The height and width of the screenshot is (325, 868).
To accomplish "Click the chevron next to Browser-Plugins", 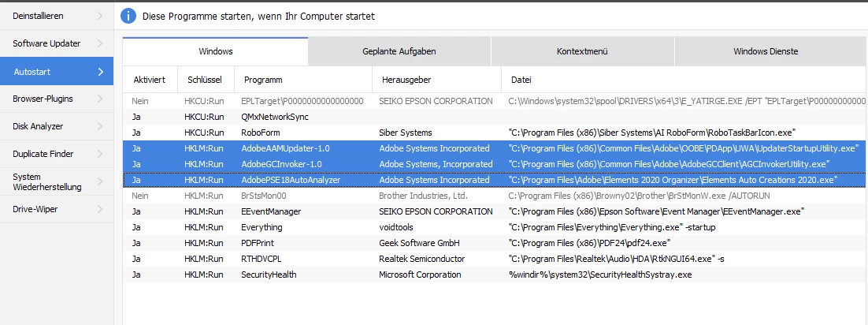I will pyautogui.click(x=100, y=99).
